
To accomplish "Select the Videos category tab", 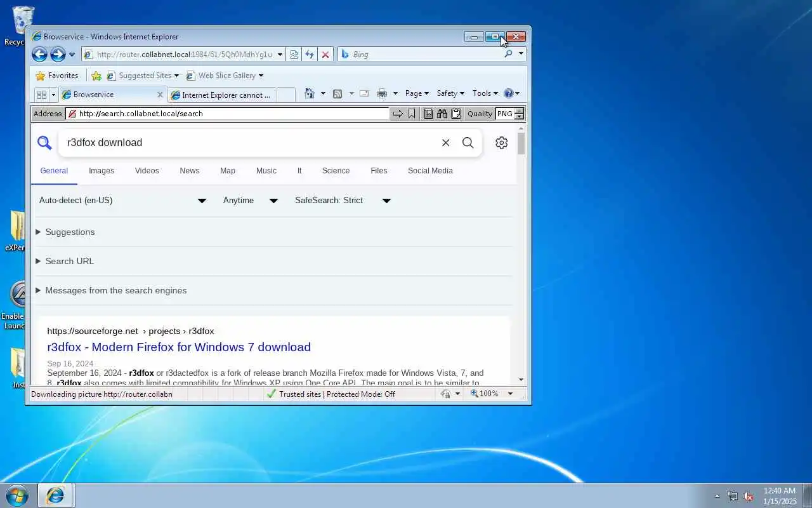I will [147, 171].
